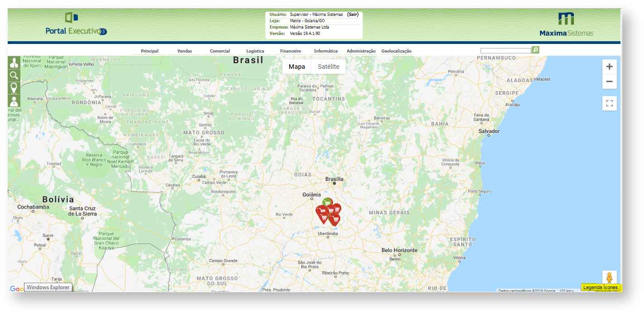Click the Matriz - Goiania/GO store text

(307, 21)
